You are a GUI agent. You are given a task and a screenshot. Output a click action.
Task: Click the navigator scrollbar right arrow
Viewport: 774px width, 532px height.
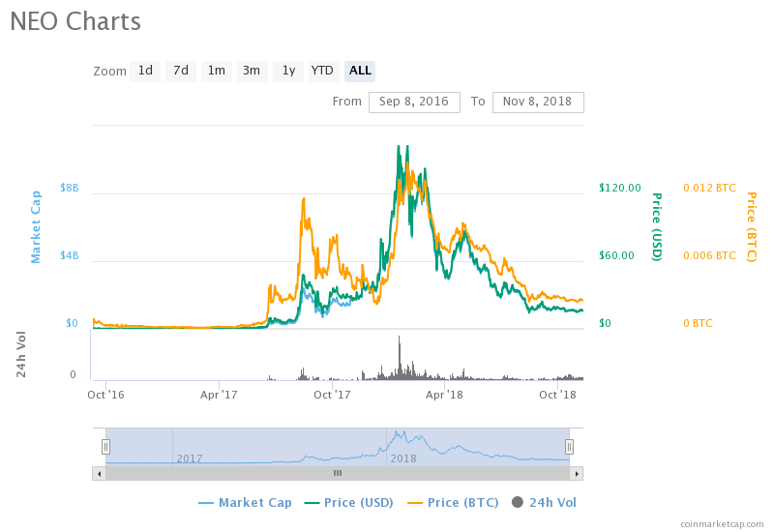(577, 473)
